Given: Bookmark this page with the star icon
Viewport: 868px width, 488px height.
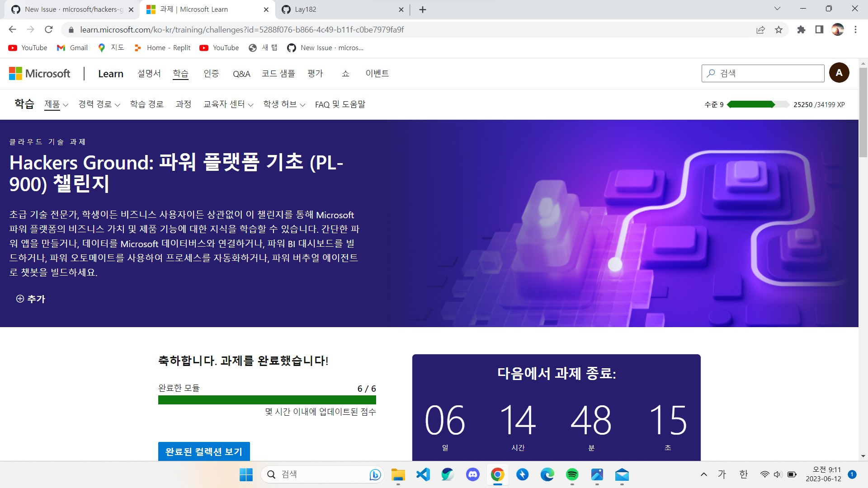Looking at the screenshot, I should point(778,29).
